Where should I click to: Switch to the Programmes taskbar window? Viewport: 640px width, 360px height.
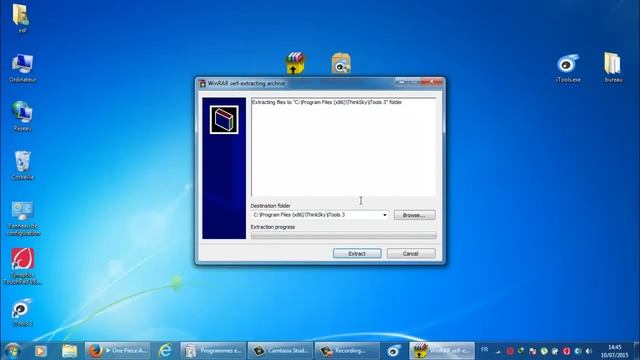(213, 351)
